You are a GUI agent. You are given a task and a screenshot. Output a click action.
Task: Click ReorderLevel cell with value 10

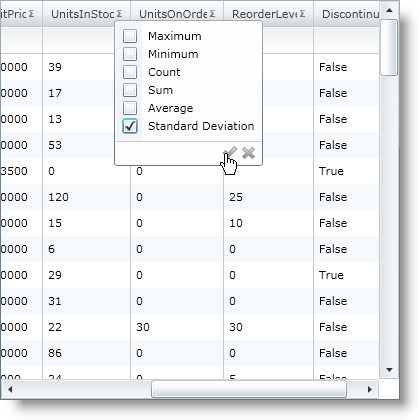[x=268, y=223]
